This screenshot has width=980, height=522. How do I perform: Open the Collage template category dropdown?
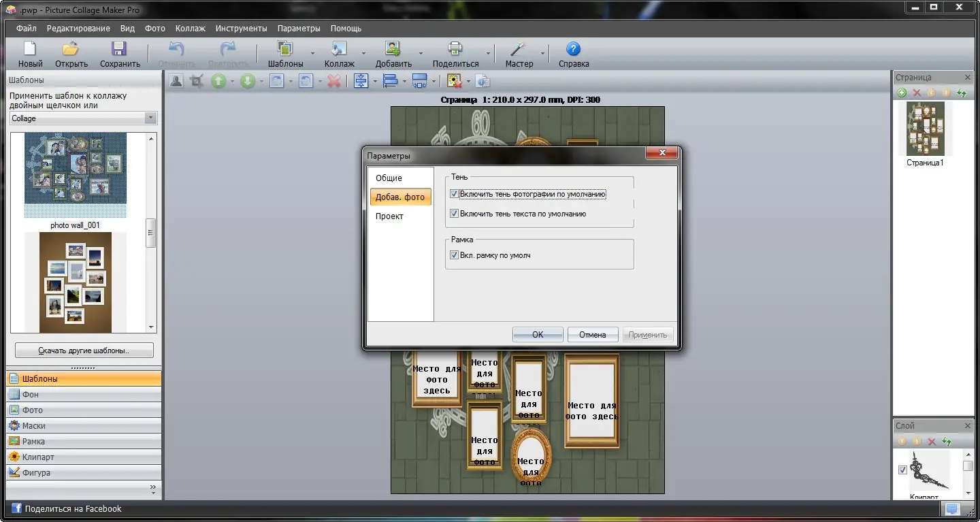click(151, 118)
